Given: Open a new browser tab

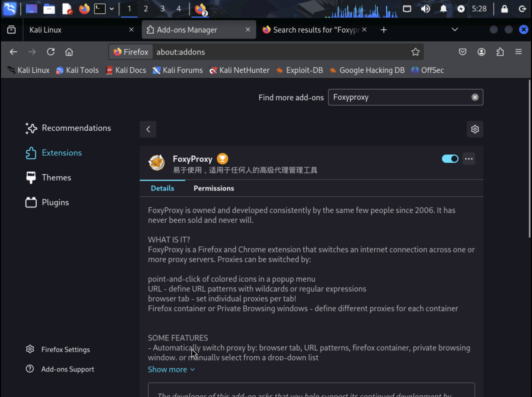Looking at the screenshot, I should [384, 30].
